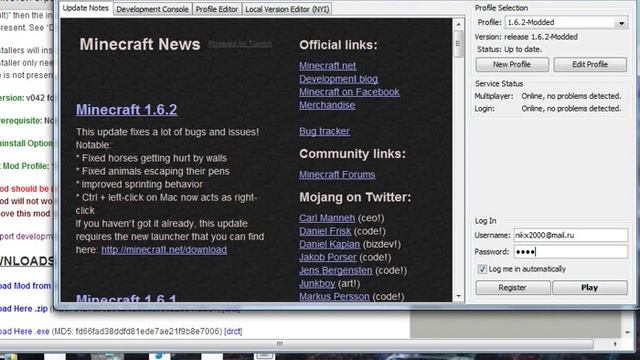The width and height of the screenshot is (640, 360).
Task: Click the Play button
Action: point(590,288)
